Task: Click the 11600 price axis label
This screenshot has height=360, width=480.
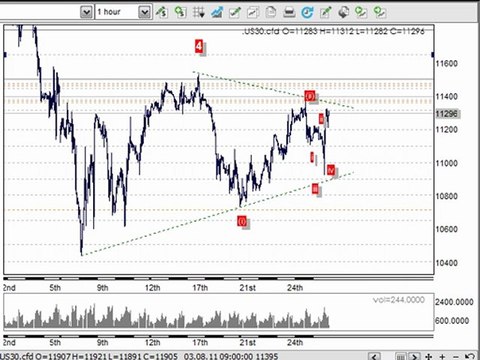Action: point(447,63)
